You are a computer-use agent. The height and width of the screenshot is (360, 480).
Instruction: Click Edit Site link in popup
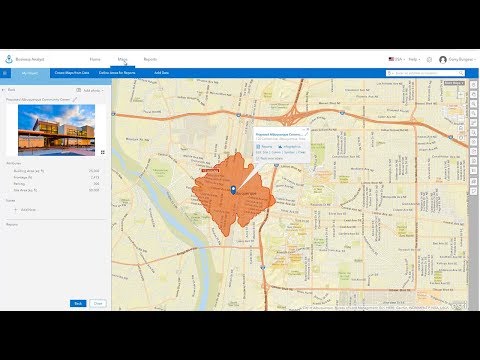[262, 152]
